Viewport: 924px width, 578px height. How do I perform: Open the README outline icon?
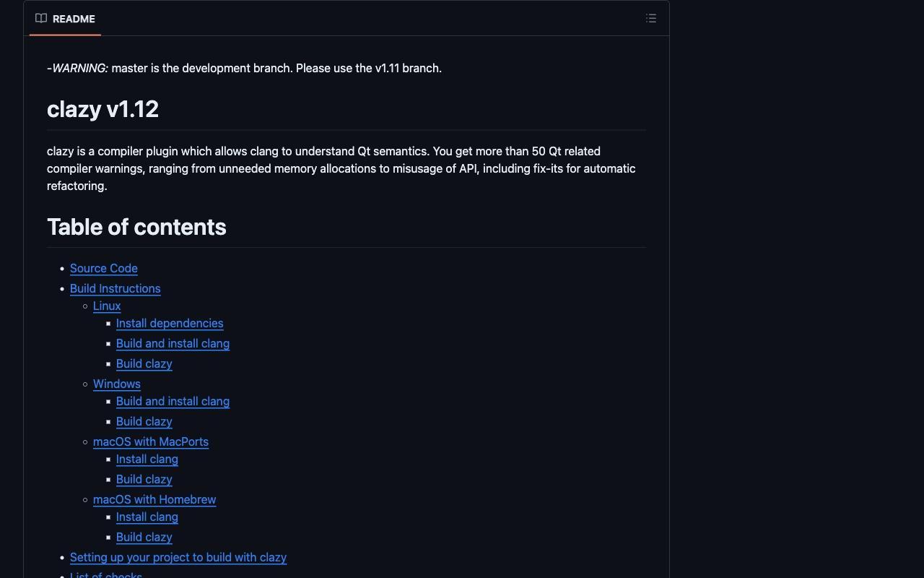pyautogui.click(x=651, y=19)
